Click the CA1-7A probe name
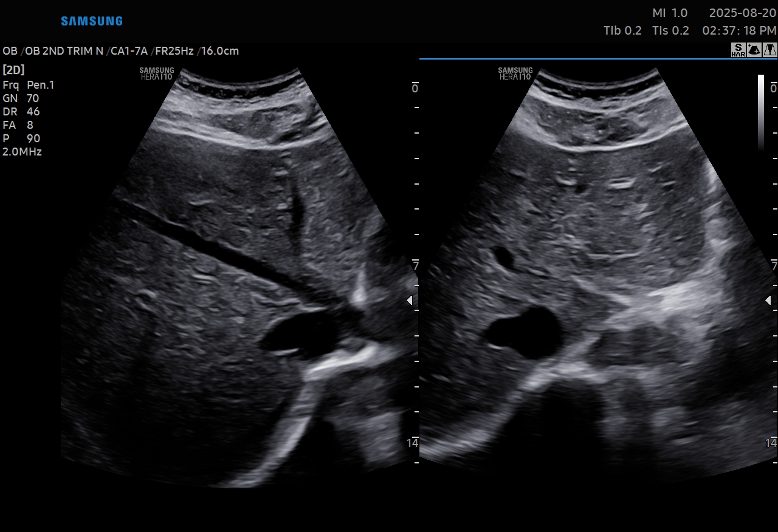 click(129, 51)
